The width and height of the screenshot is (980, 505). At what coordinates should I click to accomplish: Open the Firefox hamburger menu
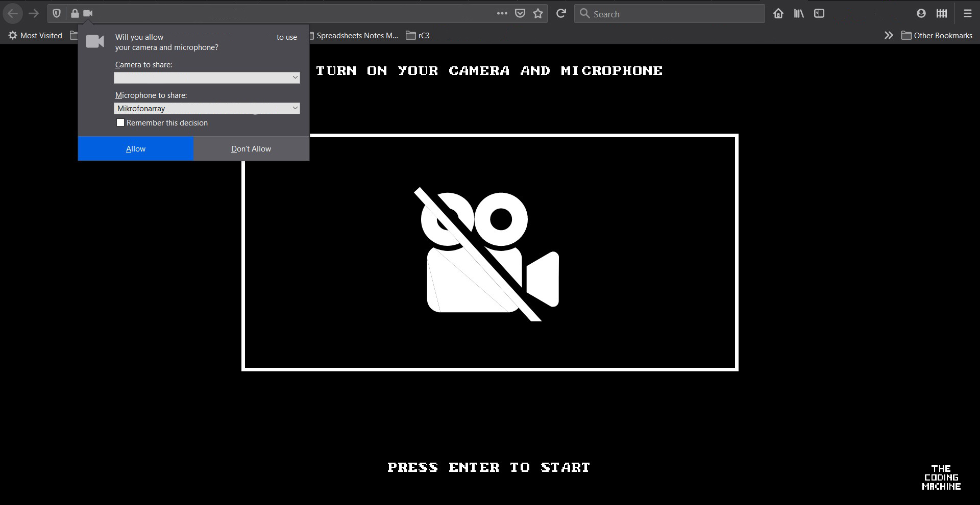[x=967, y=14]
